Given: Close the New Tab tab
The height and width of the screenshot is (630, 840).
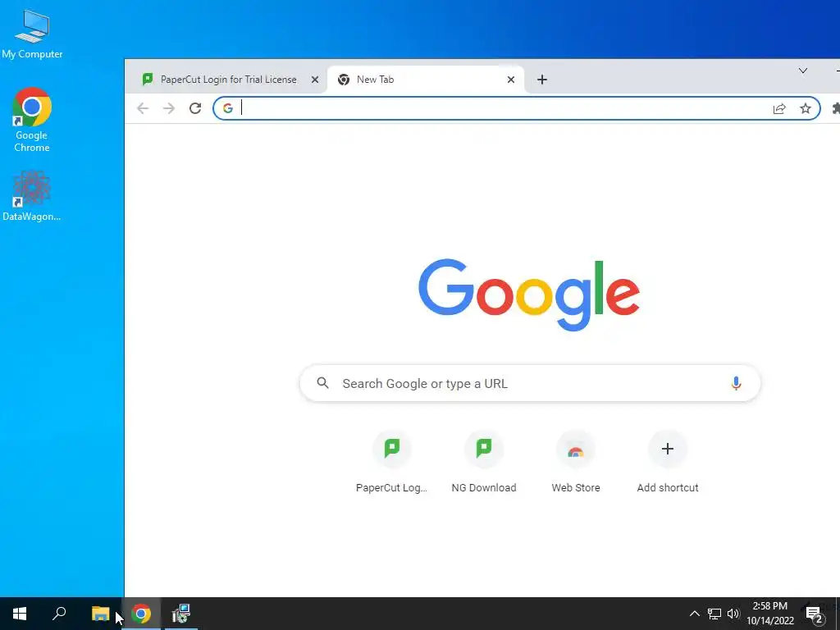Looking at the screenshot, I should 511,80.
